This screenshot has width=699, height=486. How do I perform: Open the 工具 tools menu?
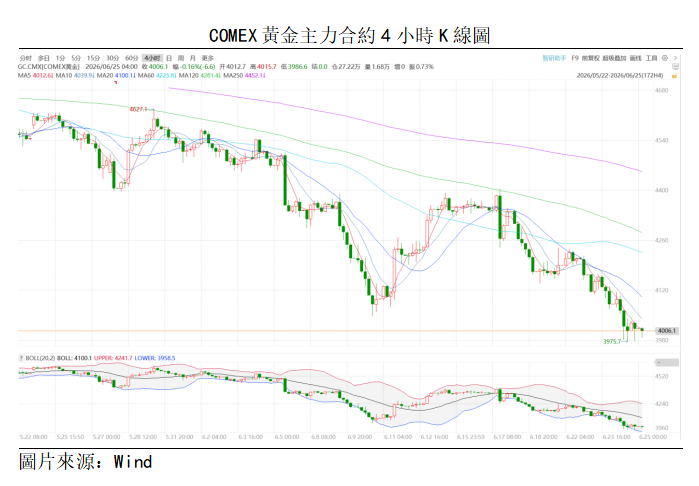[x=652, y=58]
